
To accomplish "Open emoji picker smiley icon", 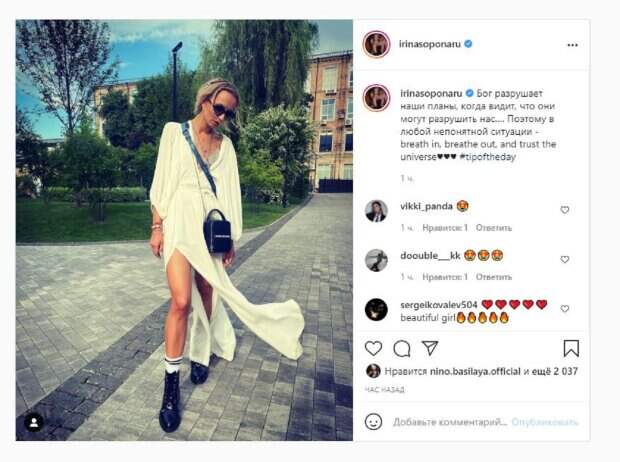I will click(373, 422).
